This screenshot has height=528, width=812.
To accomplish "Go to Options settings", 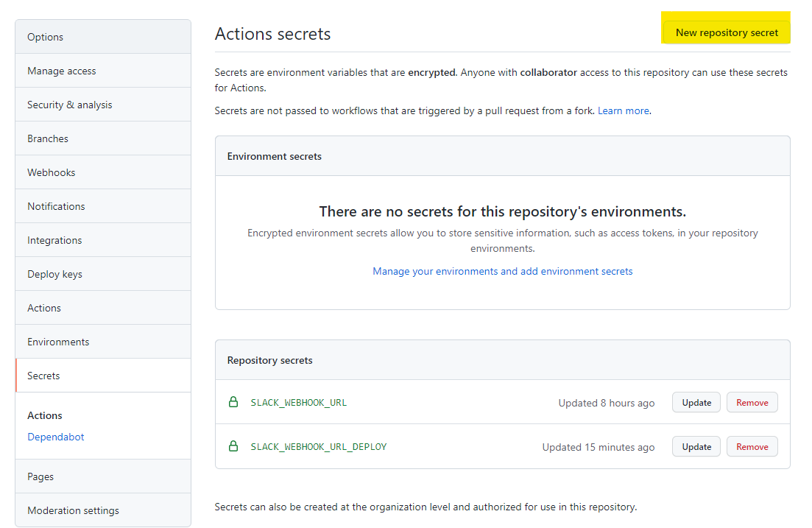I will 103,37.
